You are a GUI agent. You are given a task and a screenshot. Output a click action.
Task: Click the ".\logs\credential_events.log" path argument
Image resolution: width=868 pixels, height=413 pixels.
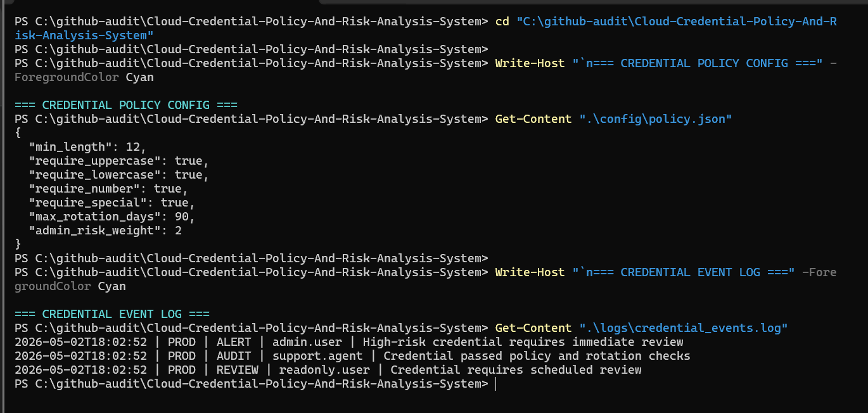point(684,328)
